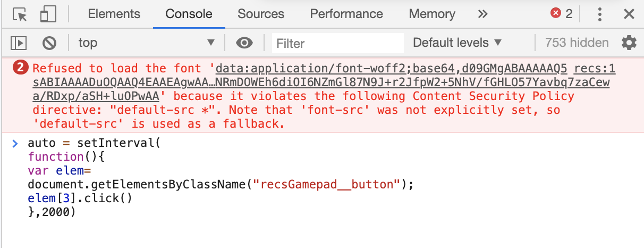Create a live expression with the eye icon
Image resolution: width=644 pixels, height=248 pixels.
244,43
